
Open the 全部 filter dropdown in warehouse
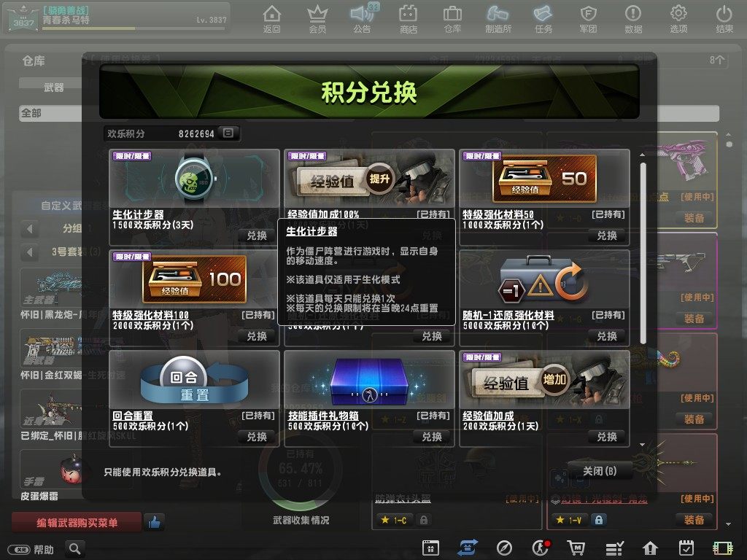point(50,113)
